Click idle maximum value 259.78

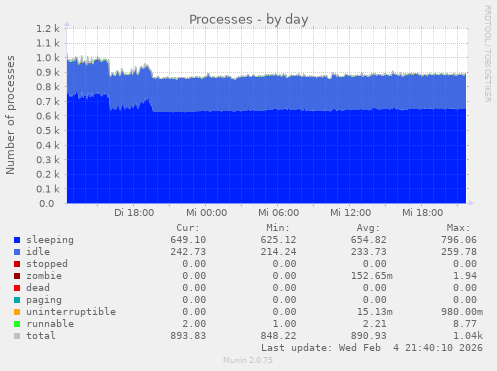pos(459,252)
